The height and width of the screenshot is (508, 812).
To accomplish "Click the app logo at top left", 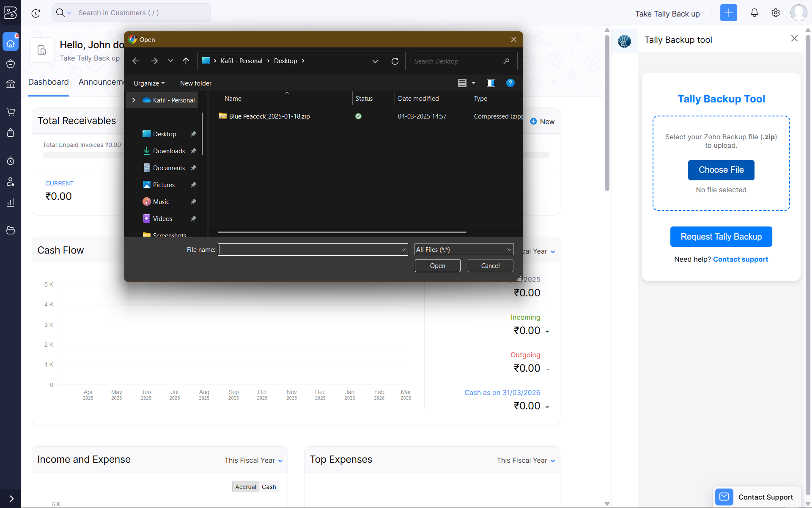I will 11,13.
